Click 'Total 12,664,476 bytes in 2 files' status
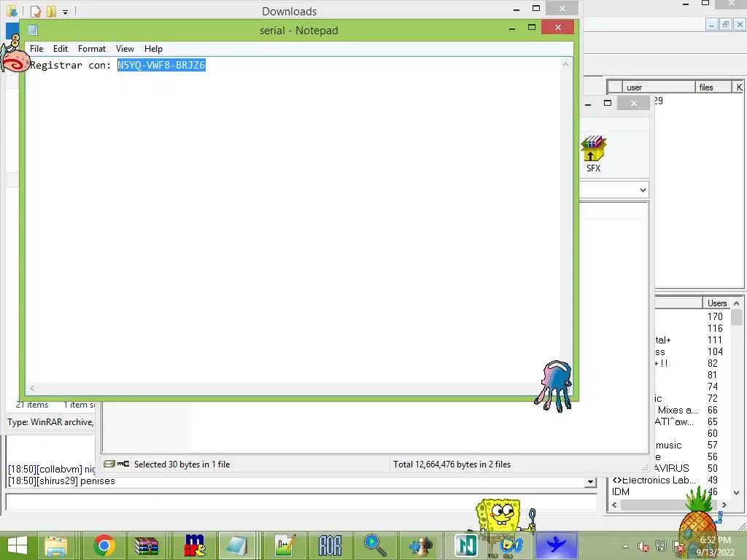Image resolution: width=747 pixels, height=560 pixels. (x=452, y=464)
